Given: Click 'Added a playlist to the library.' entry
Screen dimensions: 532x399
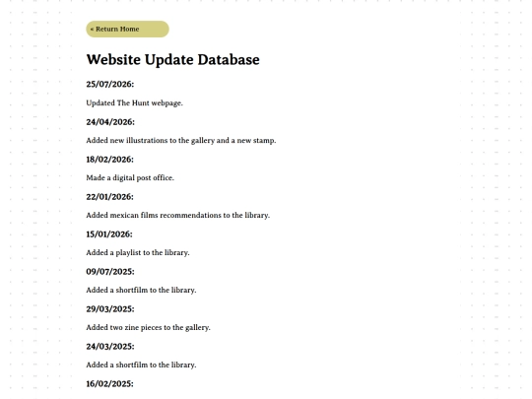Looking at the screenshot, I should [138, 253].
